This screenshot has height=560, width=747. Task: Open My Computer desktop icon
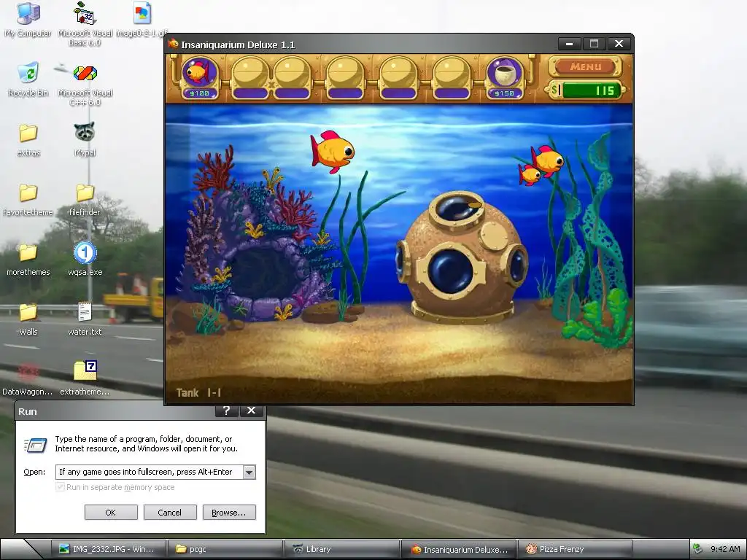point(28,20)
